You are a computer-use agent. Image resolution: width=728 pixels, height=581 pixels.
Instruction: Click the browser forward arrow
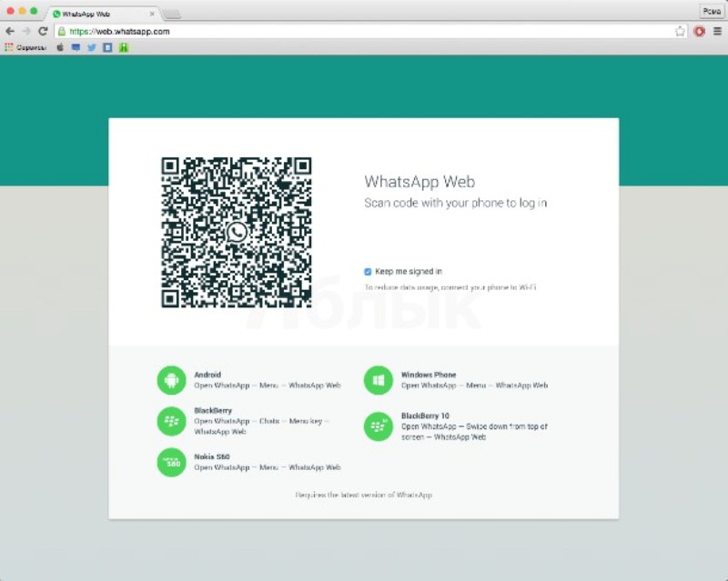[x=26, y=31]
